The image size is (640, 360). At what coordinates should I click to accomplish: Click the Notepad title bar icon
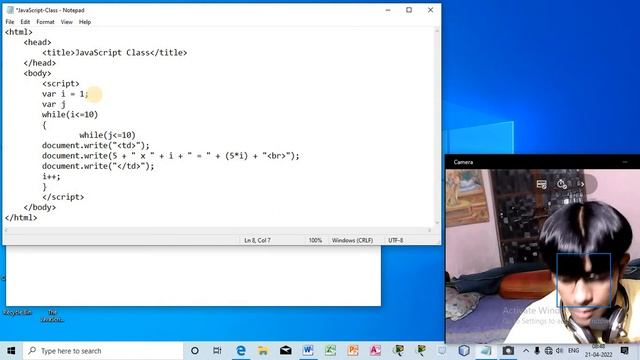pos(10,10)
